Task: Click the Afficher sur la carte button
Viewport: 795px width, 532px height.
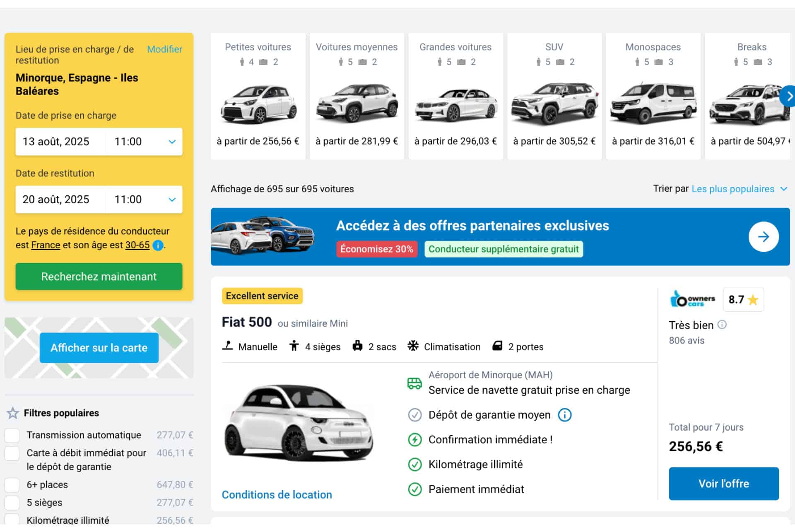Action: pyautogui.click(x=99, y=348)
